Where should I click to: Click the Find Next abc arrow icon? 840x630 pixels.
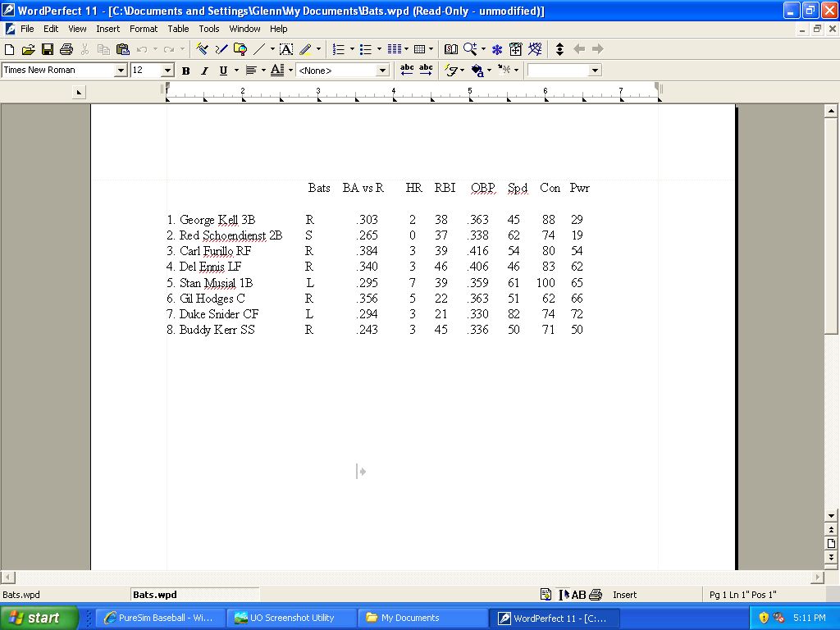click(426, 71)
